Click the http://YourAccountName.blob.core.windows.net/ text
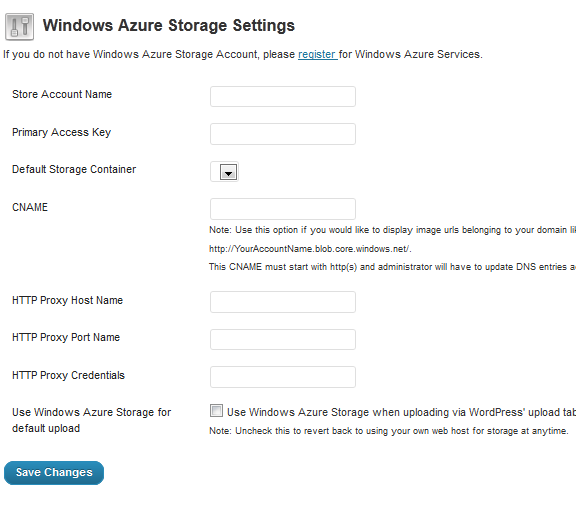576x522 pixels. [310, 249]
